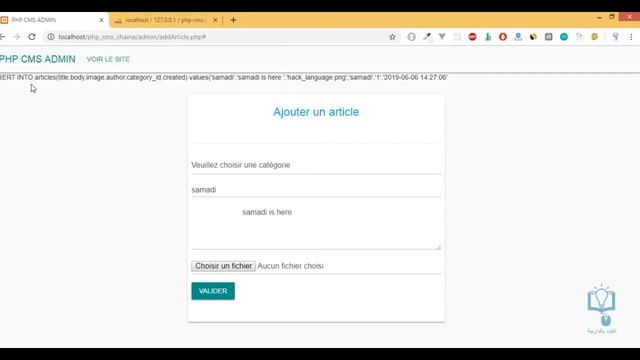Click the red Opera-style extension icon

coord(503,37)
